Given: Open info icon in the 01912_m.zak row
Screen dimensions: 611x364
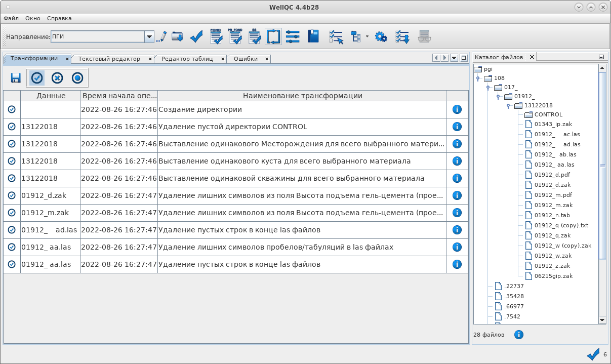Looking at the screenshot, I should point(457,213).
